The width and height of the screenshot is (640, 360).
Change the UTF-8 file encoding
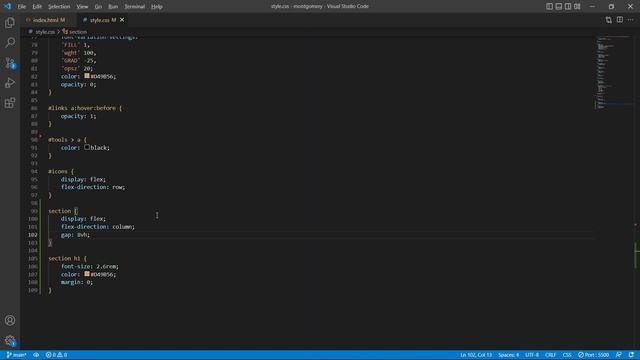pyautogui.click(x=532, y=355)
